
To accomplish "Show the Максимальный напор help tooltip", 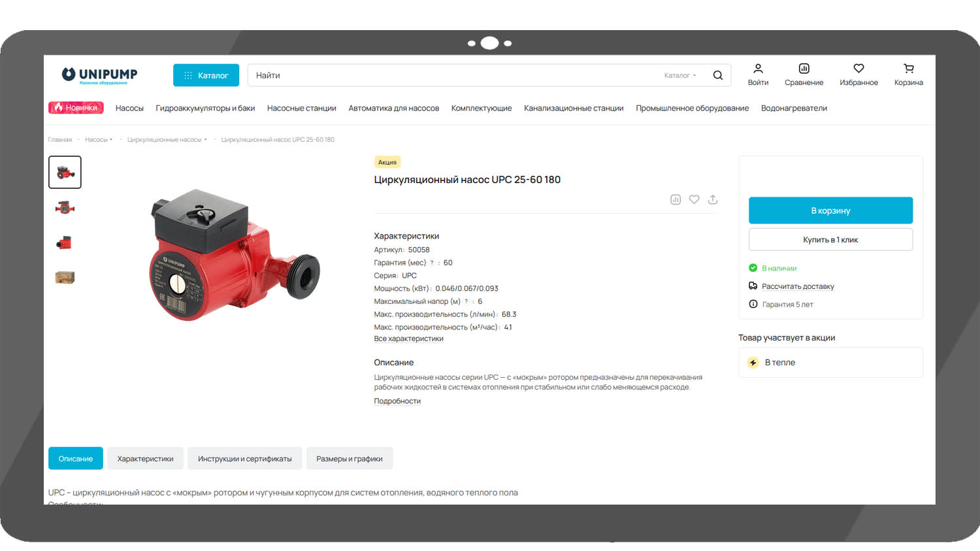I will 466,301.
